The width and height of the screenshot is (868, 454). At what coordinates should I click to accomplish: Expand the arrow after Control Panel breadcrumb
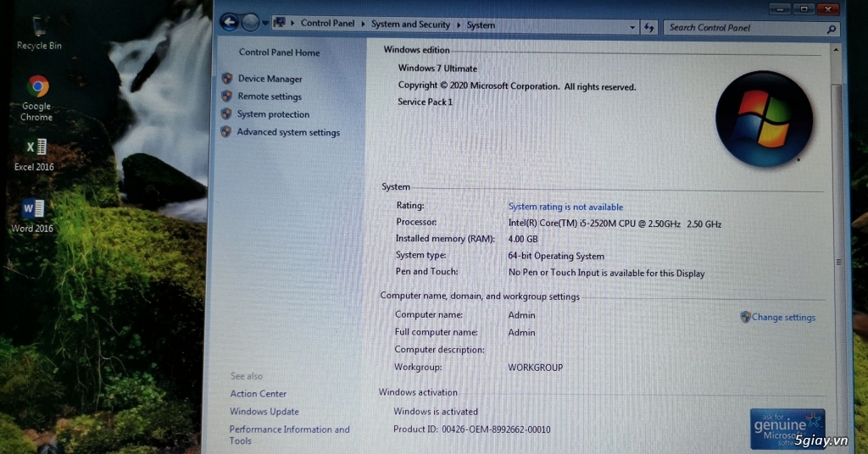(363, 24)
